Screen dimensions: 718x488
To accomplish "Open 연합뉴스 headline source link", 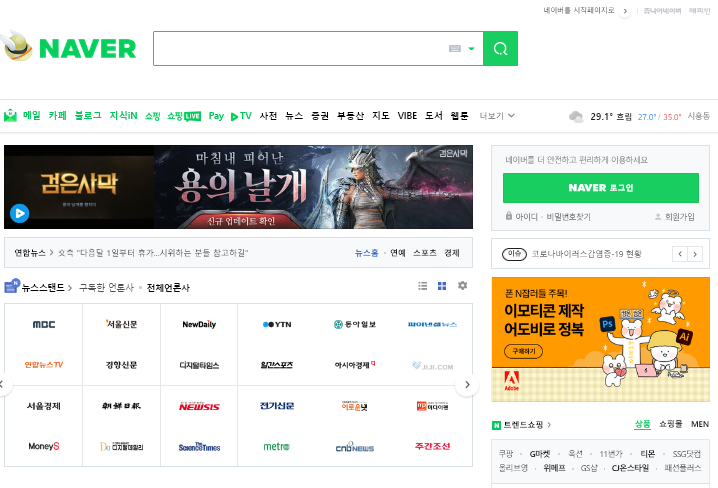I will click(x=30, y=253).
